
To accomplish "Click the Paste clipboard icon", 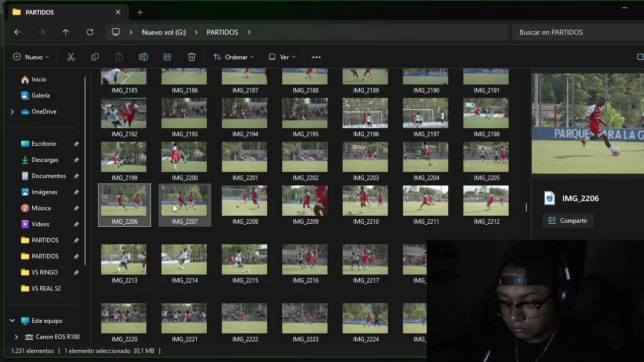I will (119, 57).
